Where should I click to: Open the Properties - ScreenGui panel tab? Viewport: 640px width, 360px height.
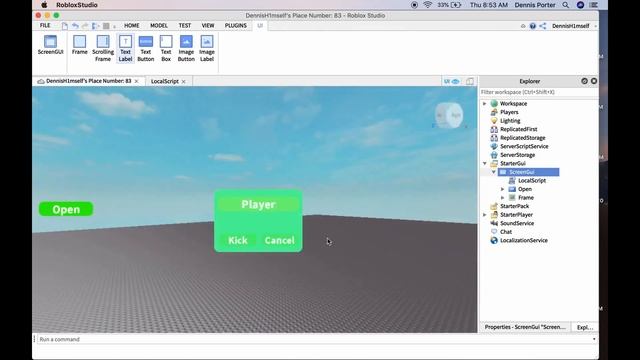tap(525, 327)
